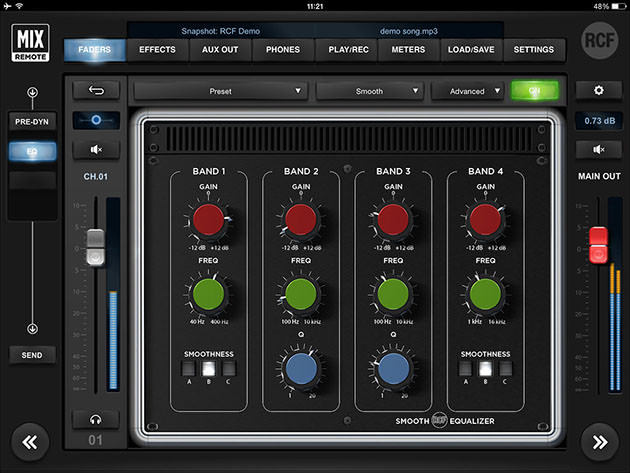Image resolution: width=630 pixels, height=473 pixels.
Task: Tap the headphones solo button
Action: (96, 419)
